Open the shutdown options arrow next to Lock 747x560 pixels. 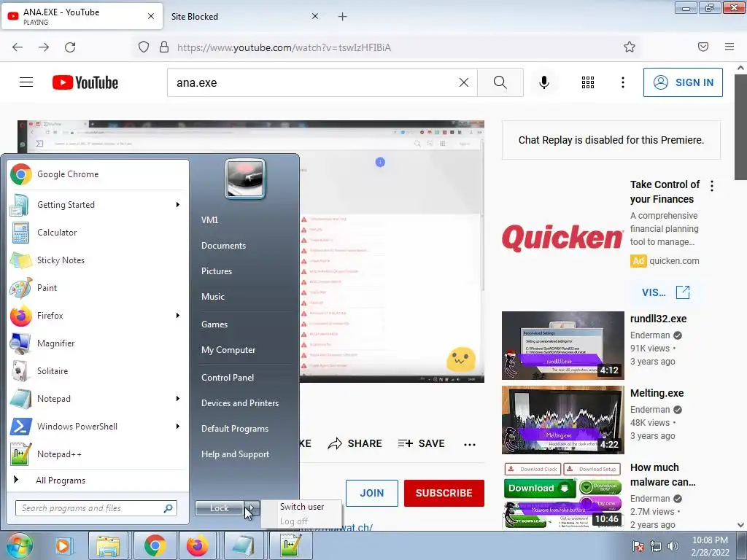coord(252,508)
